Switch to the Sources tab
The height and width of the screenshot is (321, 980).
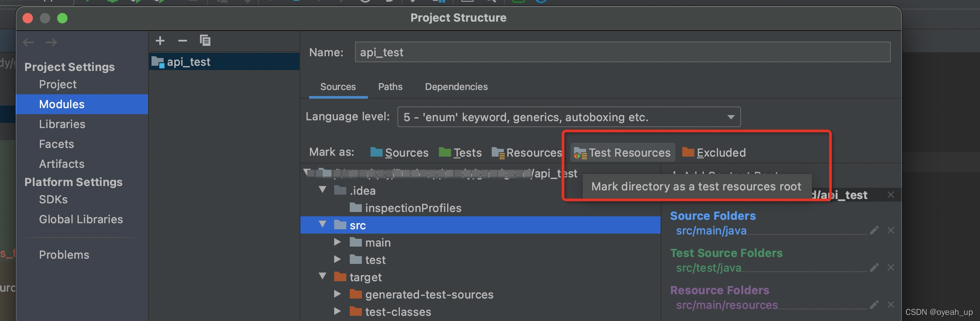point(338,87)
